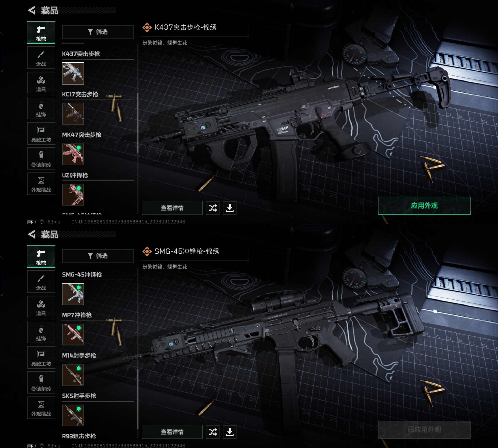Select the KC17突击步枪 skin thumbnail
Screen dimensions: 498x448
(x=73, y=114)
